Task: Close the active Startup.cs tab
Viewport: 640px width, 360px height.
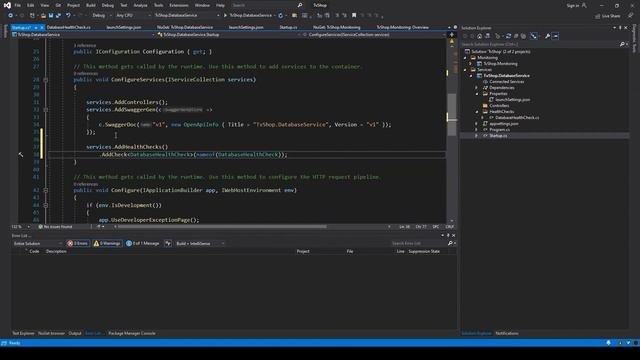Action: (x=42, y=27)
